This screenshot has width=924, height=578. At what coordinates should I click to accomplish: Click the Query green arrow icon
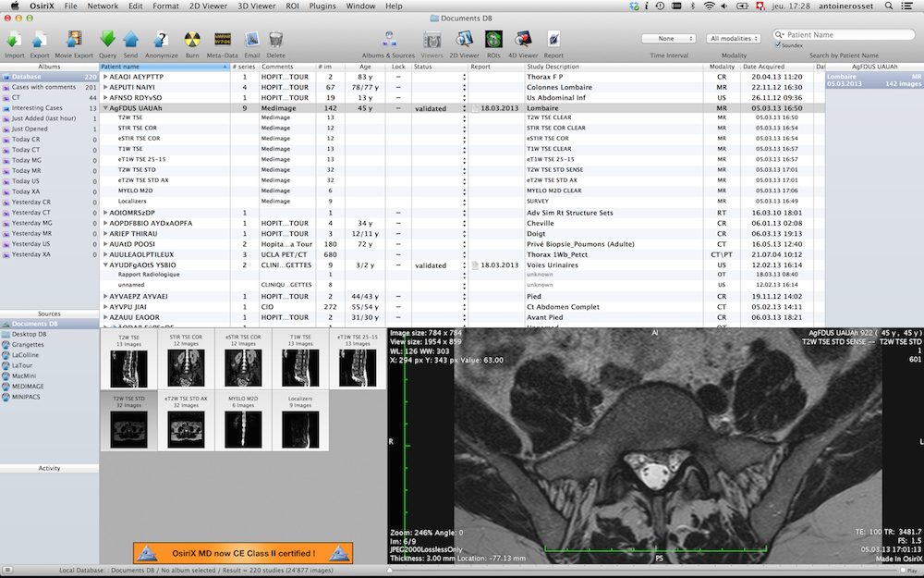coord(107,40)
